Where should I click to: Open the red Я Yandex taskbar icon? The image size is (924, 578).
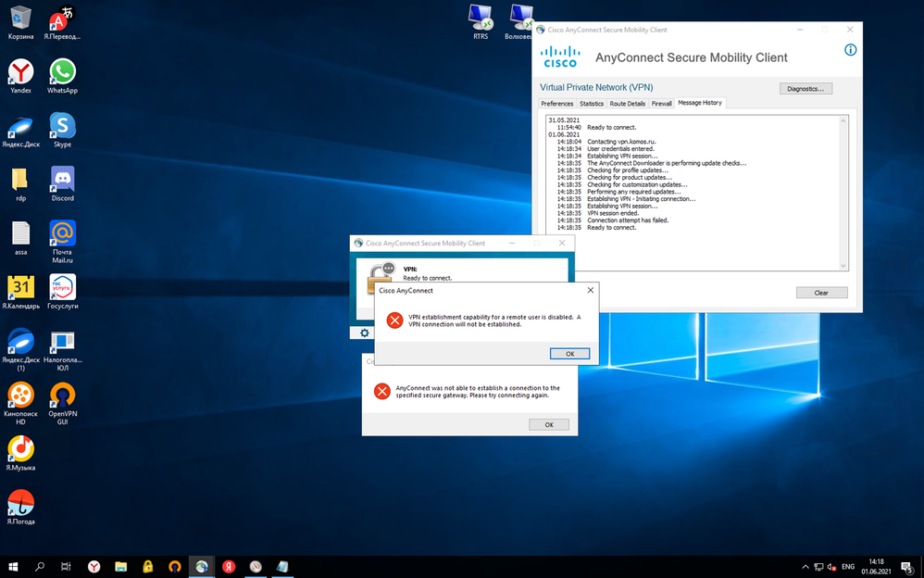pyautogui.click(x=229, y=567)
